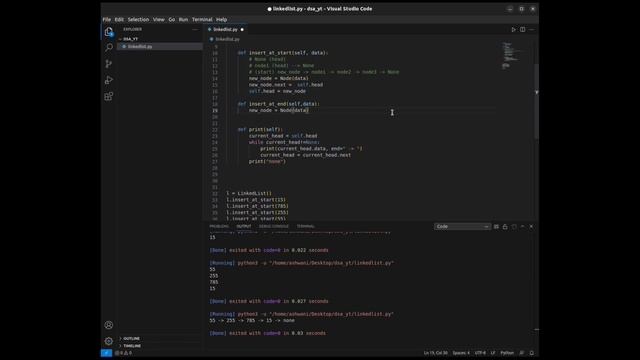
Task: Click the Python file icon in breadcrumb
Action: [x=211, y=39]
